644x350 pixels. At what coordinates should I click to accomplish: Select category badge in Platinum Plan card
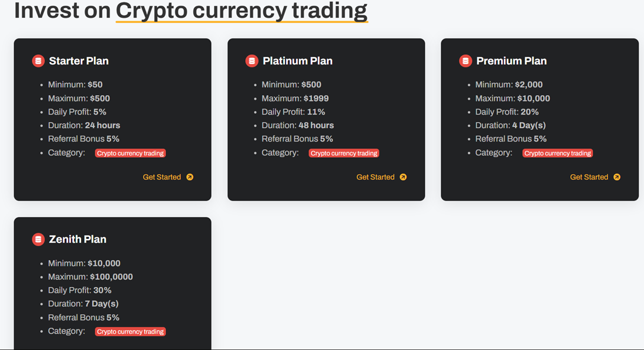tap(344, 153)
